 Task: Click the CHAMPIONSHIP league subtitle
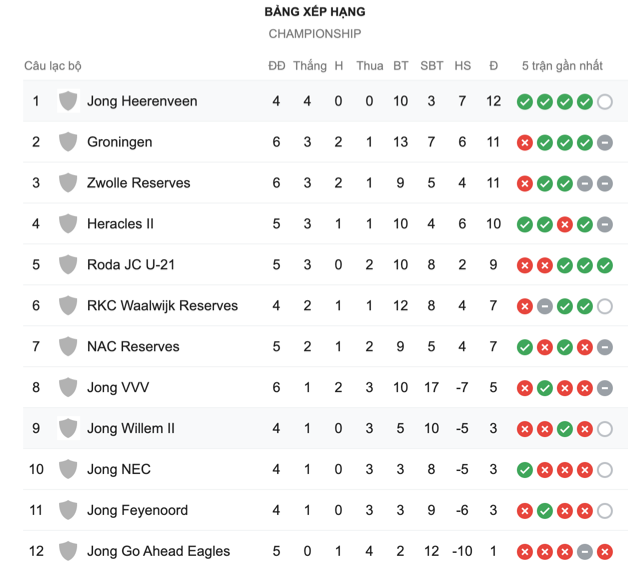[x=315, y=34]
